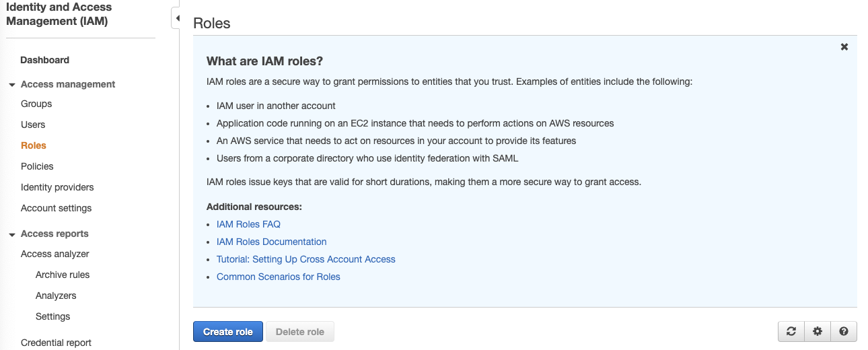Click the refresh roles icon button
Image resolution: width=868 pixels, height=350 pixels.
point(791,331)
